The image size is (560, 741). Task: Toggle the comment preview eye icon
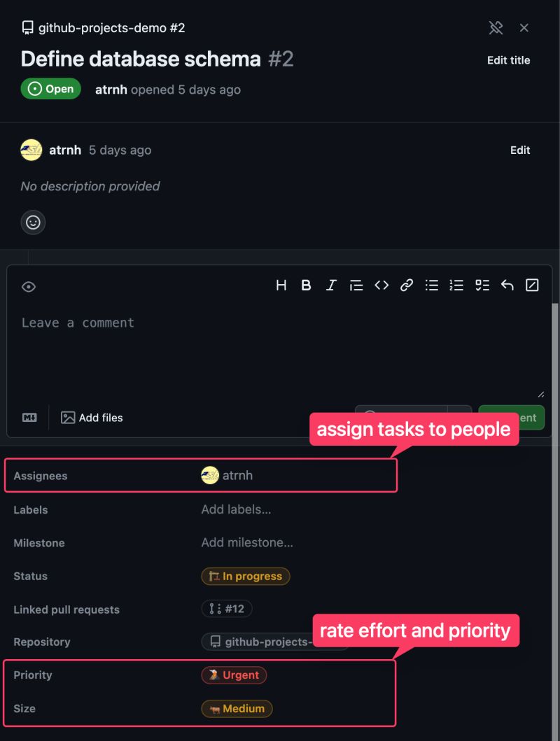tap(28, 286)
